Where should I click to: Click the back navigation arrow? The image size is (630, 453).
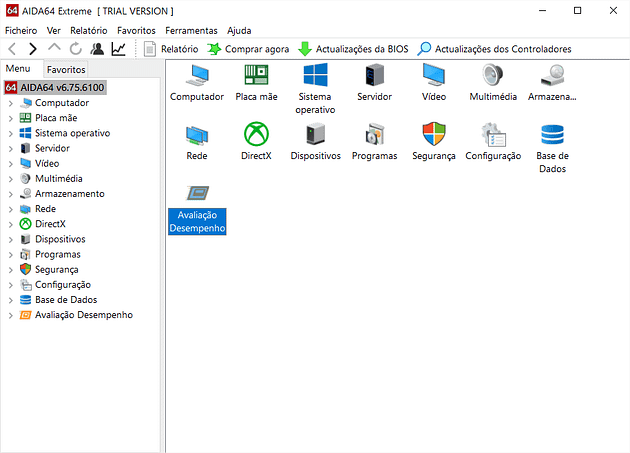(12, 48)
